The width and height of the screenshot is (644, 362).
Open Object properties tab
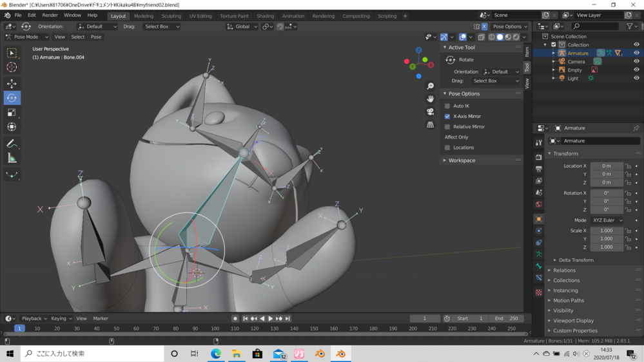coord(538,219)
